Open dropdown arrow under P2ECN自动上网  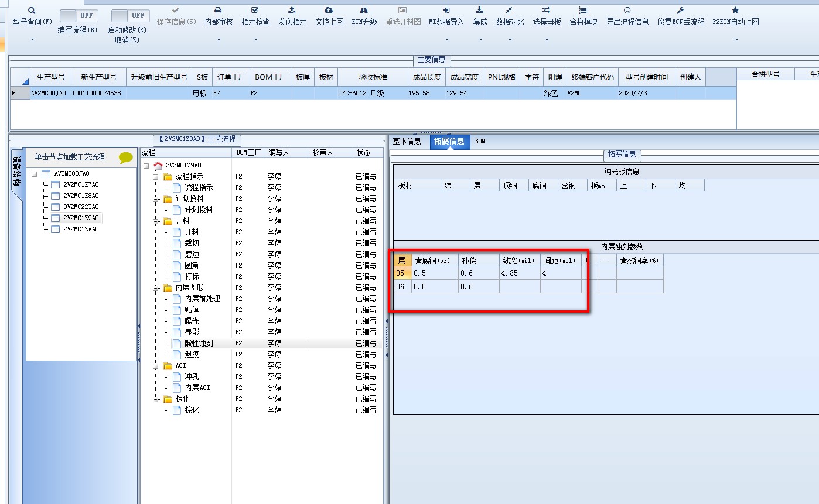coord(736,40)
